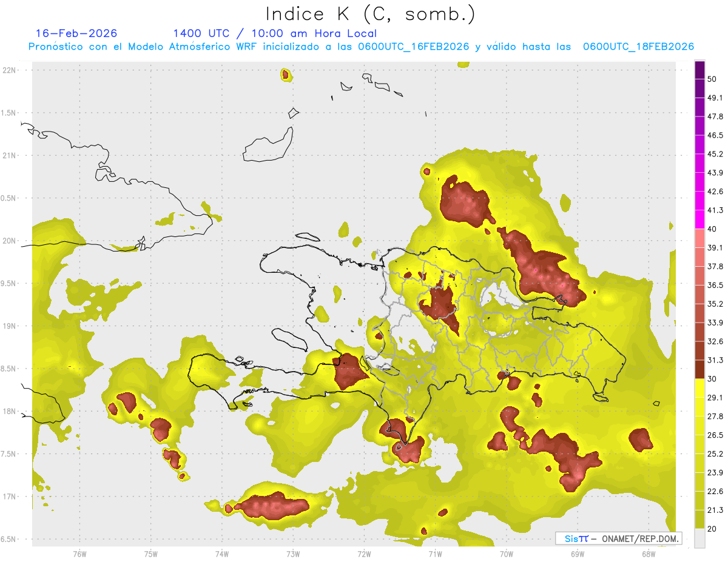Click the date '16-Feb-2026'
728x562 pixels.
[x=76, y=33]
